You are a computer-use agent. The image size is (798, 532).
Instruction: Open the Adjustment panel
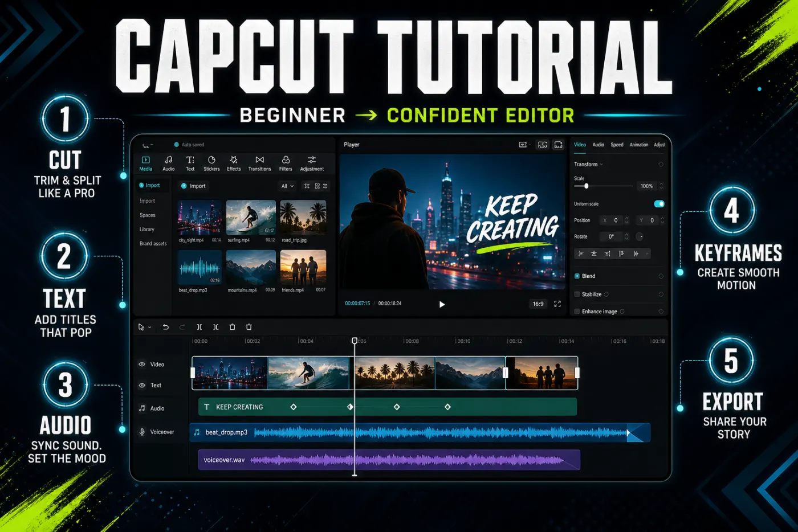pos(312,163)
